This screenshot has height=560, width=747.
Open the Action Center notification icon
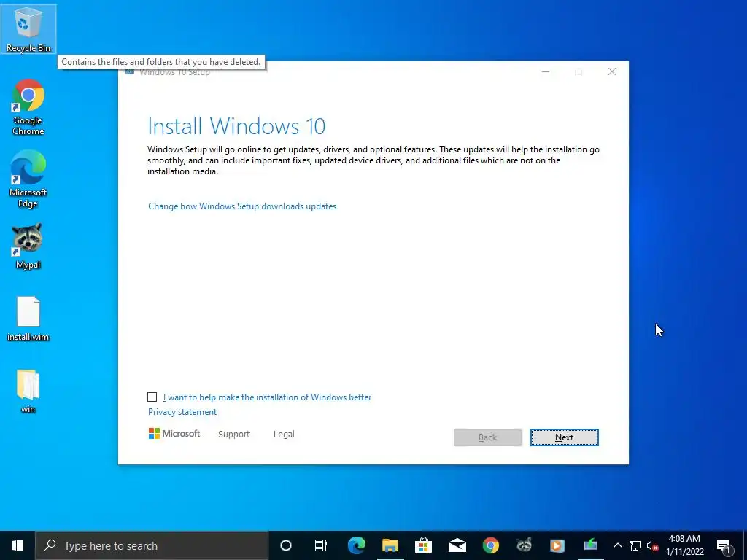pos(724,545)
